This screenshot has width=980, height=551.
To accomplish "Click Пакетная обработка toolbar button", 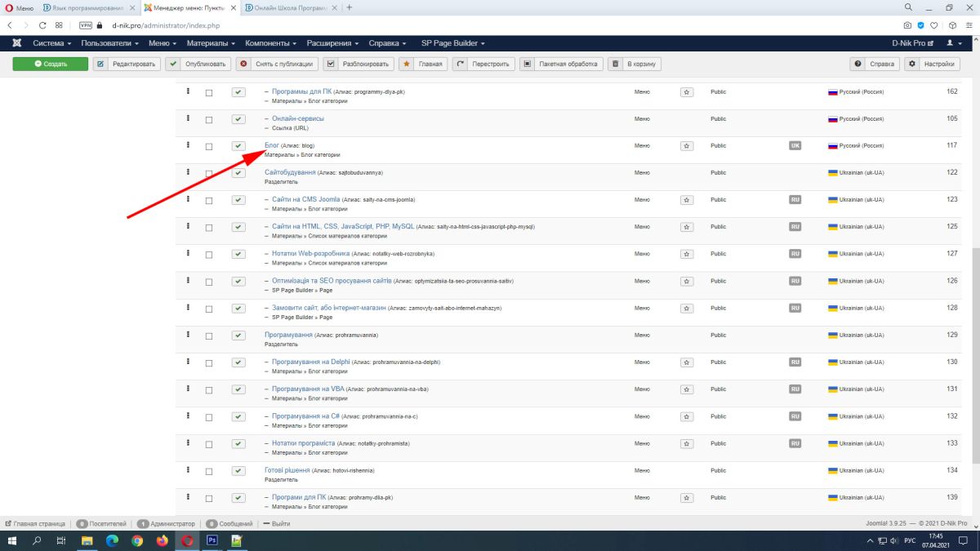I will 562,64.
